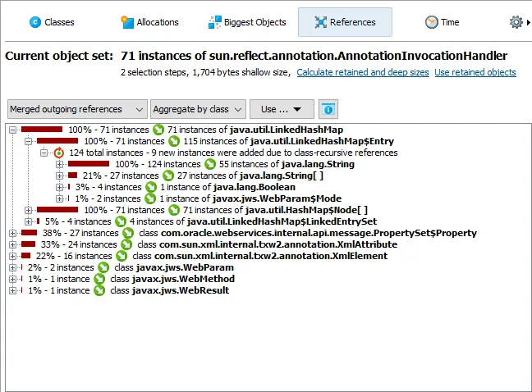This screenshot has height=392, width=532.
Task: Click green reference icon on HashMap$Node[ ] row
Action: click(174, 210)
